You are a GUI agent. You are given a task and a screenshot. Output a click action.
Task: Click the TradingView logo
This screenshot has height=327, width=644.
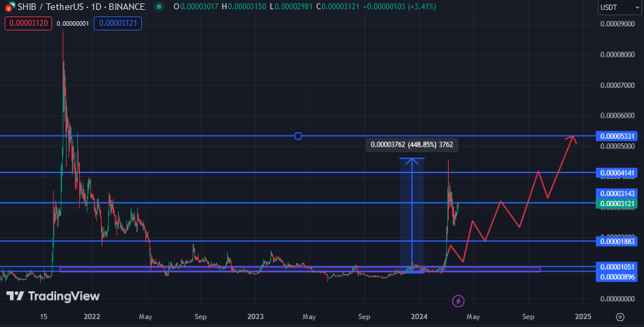(x=53, y=296)
